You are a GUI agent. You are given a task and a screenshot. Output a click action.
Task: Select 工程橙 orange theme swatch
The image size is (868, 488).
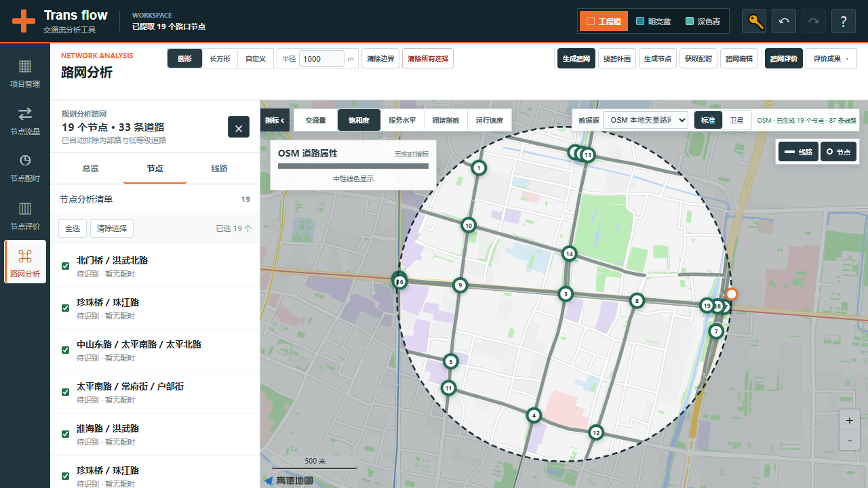(x=604, y=21)
